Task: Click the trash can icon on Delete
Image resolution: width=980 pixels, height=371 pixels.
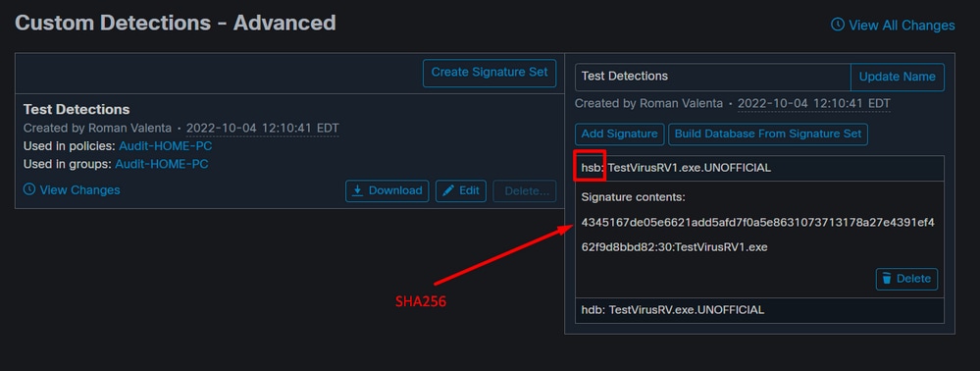Action: [886, 279]
